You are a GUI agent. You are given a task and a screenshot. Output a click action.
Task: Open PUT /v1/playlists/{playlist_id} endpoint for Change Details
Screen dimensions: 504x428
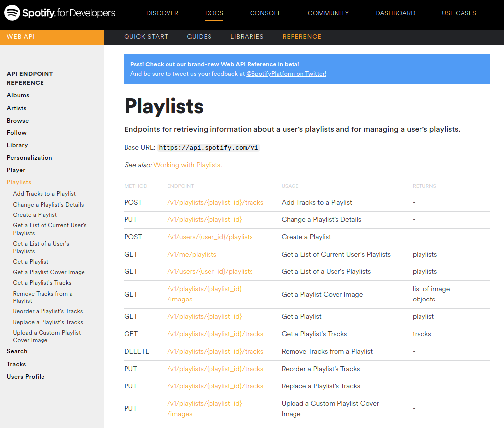(205, 220)
